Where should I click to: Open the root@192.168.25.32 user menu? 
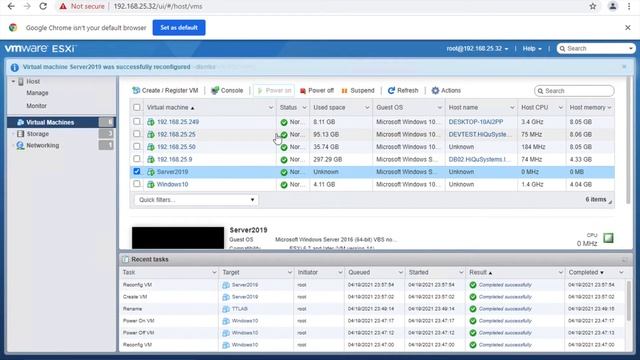pos(477,49)
